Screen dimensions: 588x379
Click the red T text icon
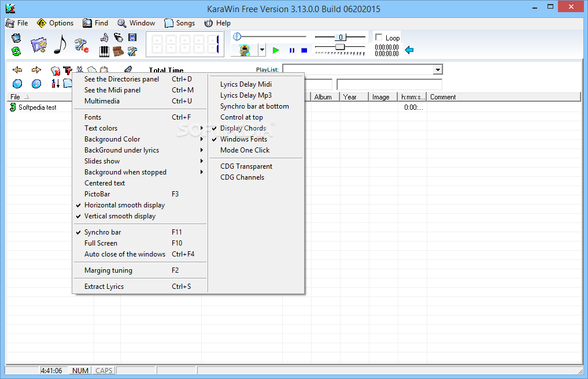(x=68, y=70)
